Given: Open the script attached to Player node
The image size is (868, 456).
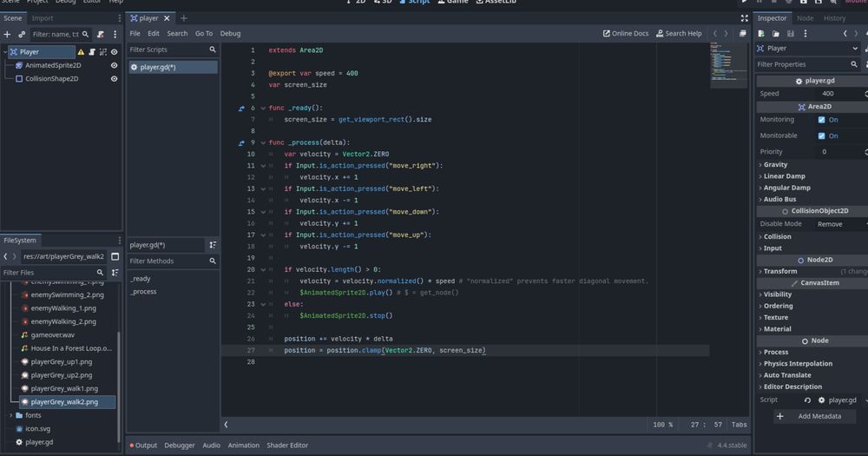Looking at the screenshot, I should pyautogui.click(x=92, y=52).
